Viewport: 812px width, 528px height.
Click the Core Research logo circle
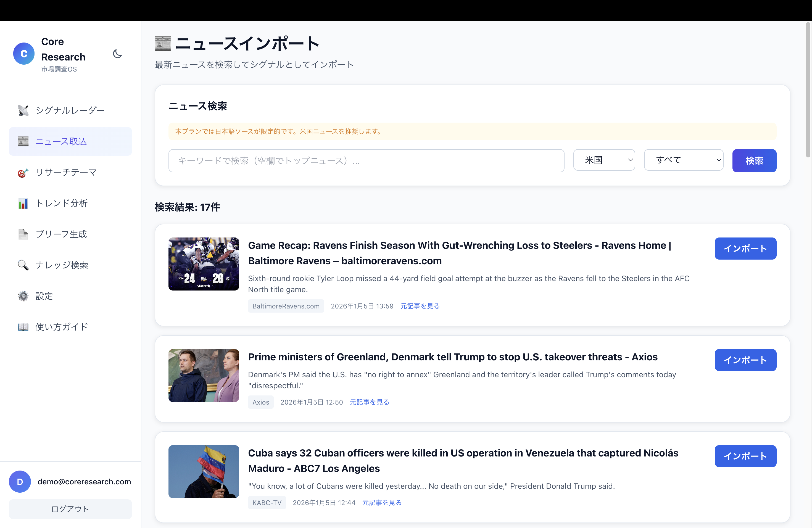[x=24, y=54]
